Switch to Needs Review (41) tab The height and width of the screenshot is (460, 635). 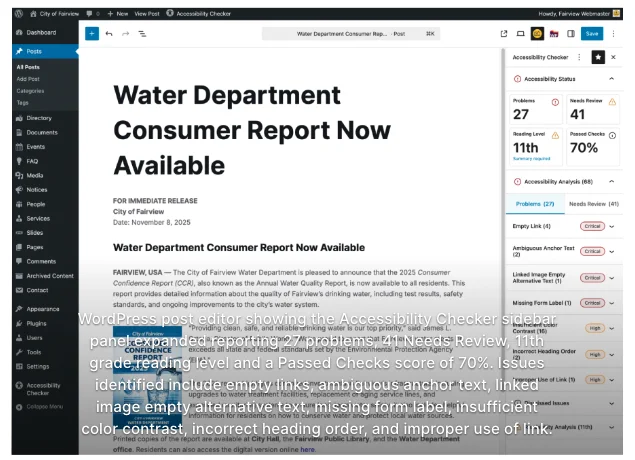click(x=594, y=204)
